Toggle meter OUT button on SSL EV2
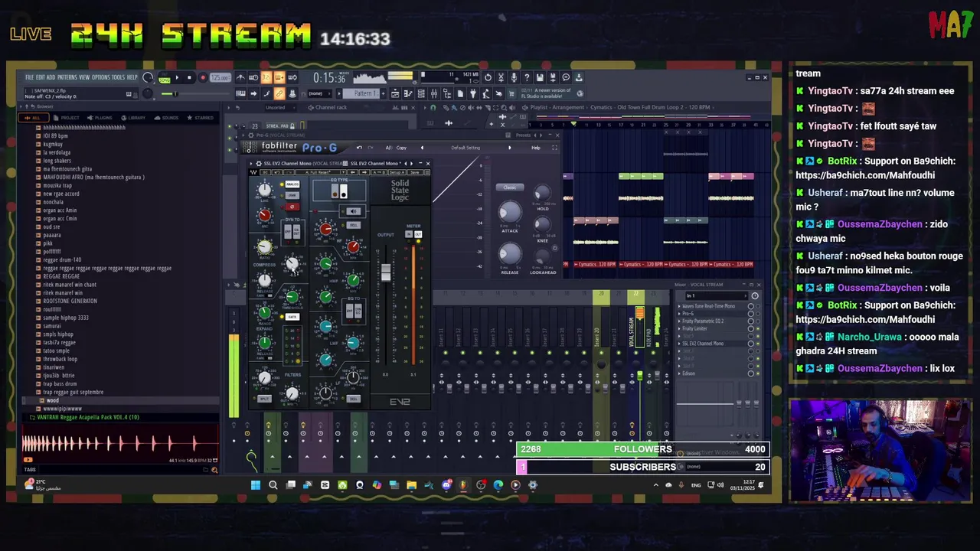The height and width of the screenshot is (551, 980). [x=418, y=234]
